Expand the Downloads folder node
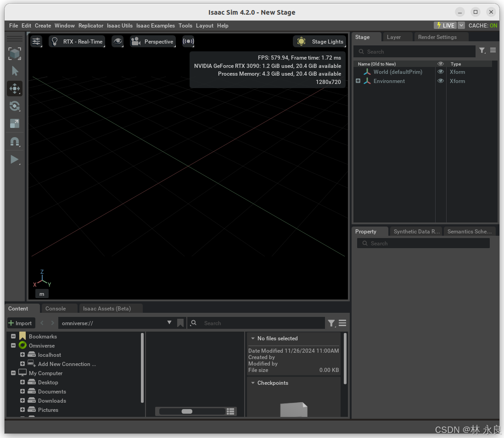 click(22, 400)
